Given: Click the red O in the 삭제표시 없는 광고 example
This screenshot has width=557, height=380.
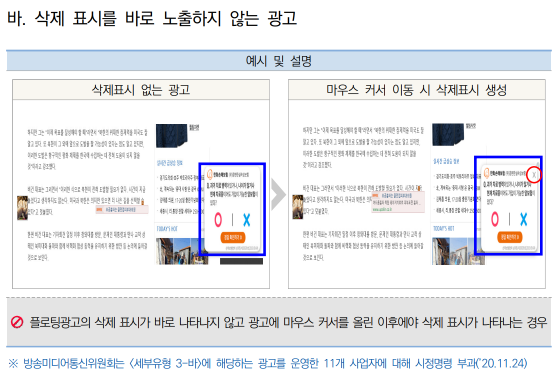Looking at the screenshot, I should click(x=218, y=220).
